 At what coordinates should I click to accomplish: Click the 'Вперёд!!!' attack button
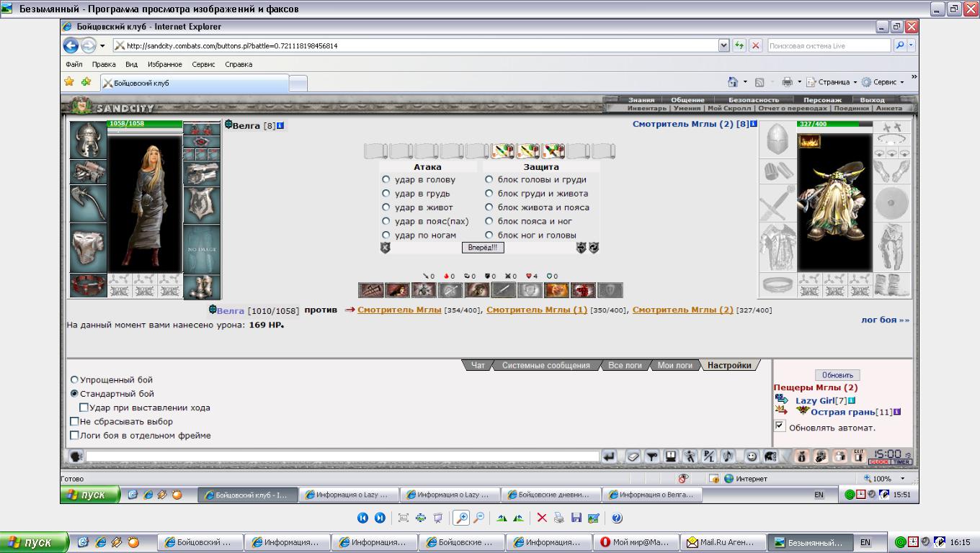tap(483, 248)
